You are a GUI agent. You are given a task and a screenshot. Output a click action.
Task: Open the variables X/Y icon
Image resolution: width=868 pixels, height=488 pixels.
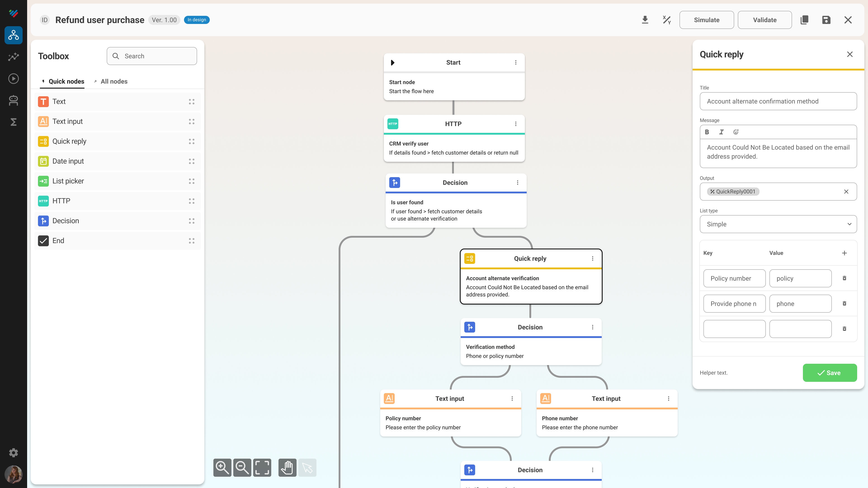(x=667, y=20)
